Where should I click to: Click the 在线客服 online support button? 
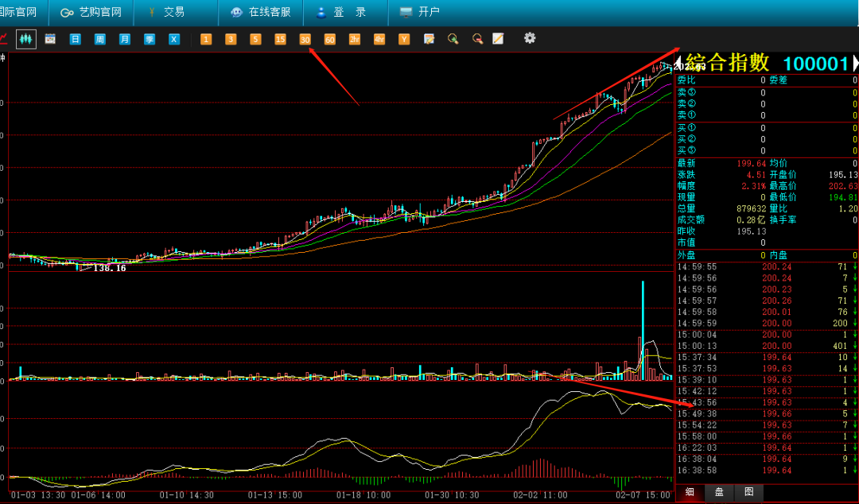pyautogui.click(x=260, y=13)
